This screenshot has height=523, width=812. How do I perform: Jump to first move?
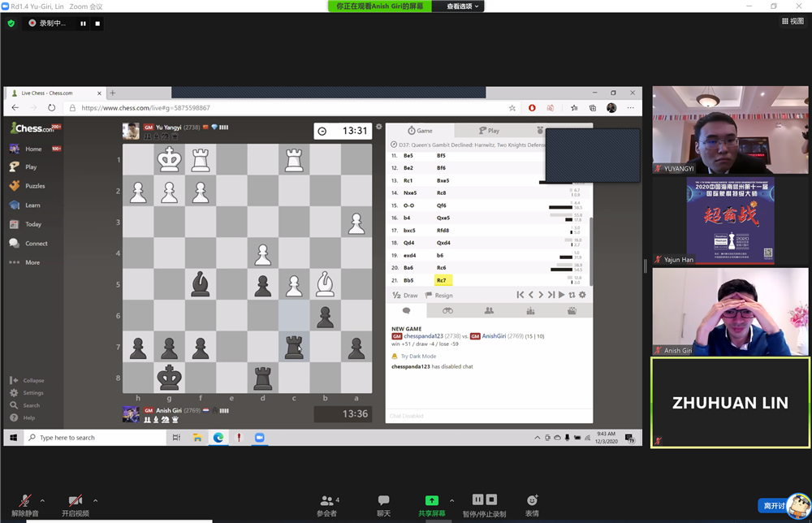point(520,295)
